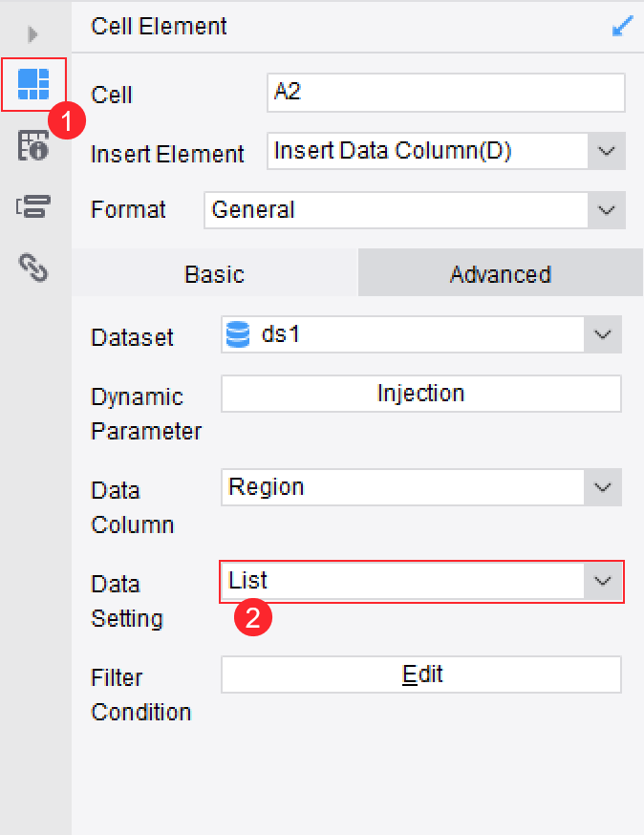Click the Insert Element label
644x835 pixels.
[167, 154]
